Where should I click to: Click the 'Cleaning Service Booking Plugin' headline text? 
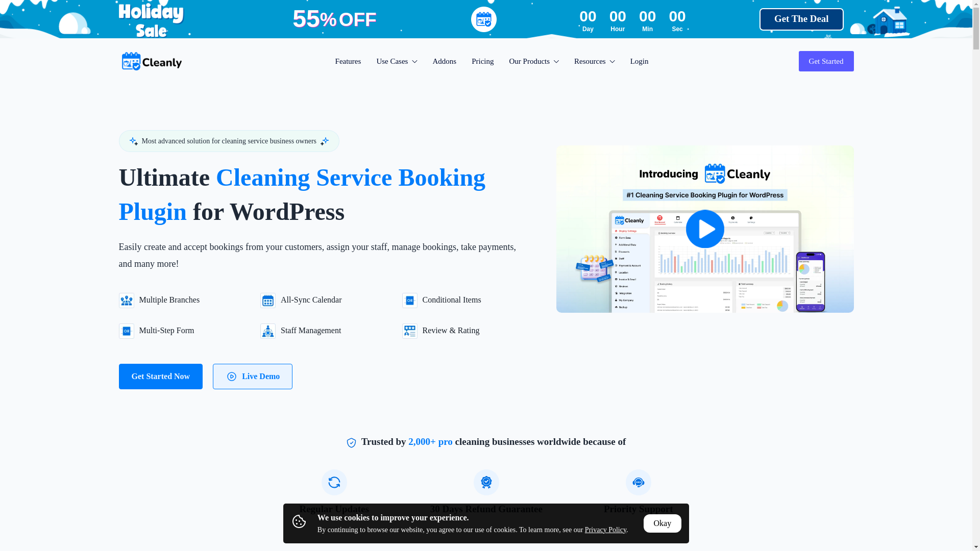tap(302, 194)
